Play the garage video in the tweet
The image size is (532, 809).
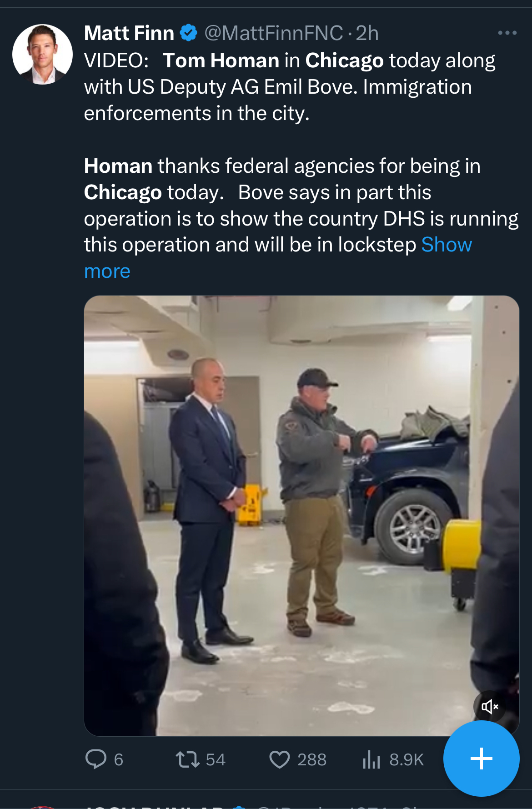(301, 516)
